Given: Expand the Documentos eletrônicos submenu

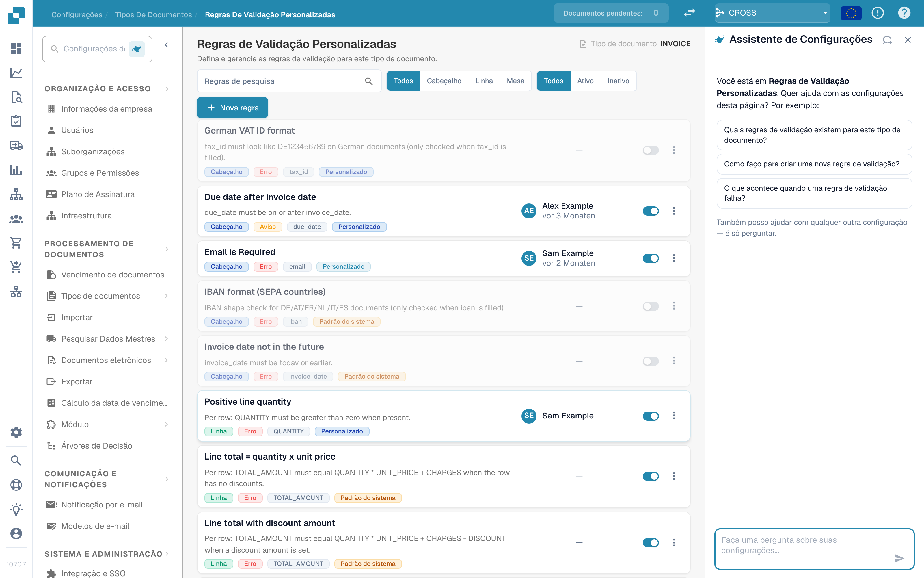Looking at the screenshot, I should [x=167, y=360].
